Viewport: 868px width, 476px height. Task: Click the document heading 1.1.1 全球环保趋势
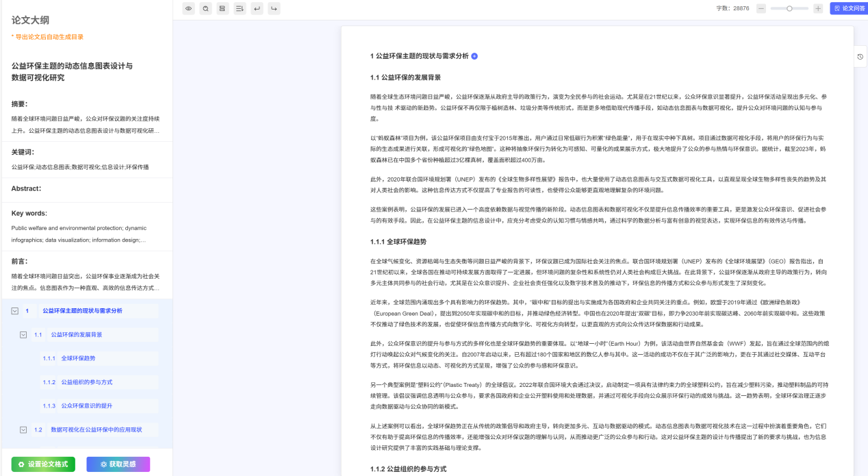[398, 242]
